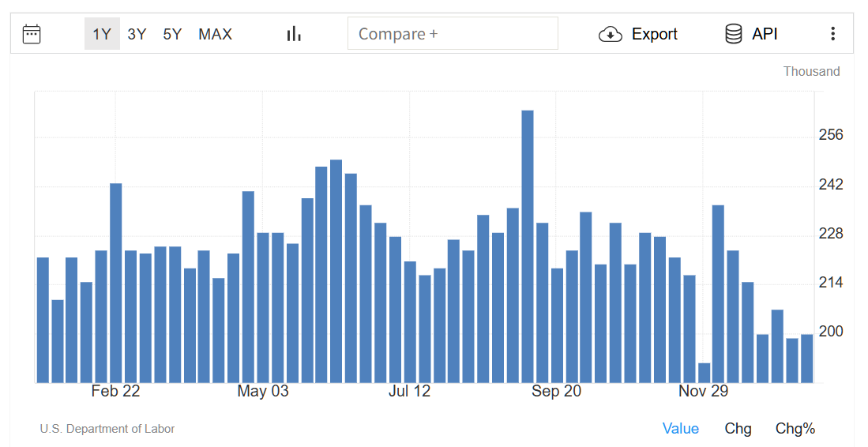Switch to the Chg% display mode

click(795, 429)
